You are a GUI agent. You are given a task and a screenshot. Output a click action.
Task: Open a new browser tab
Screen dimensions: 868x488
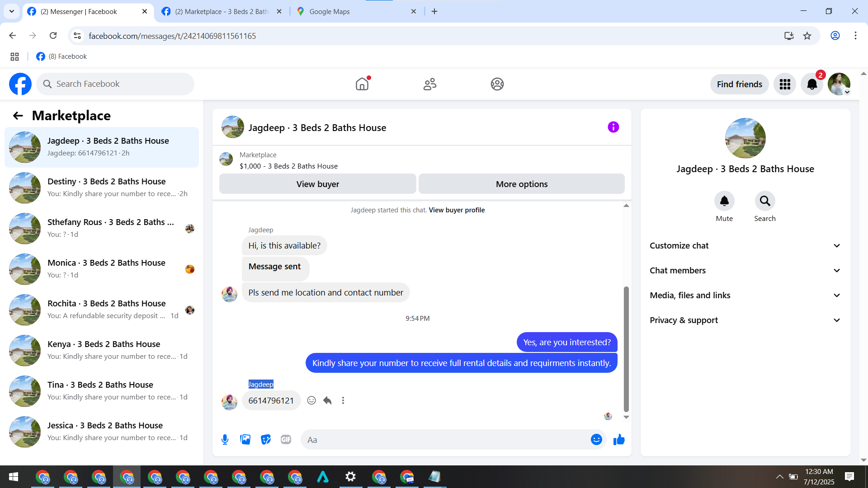click(434, 11)
